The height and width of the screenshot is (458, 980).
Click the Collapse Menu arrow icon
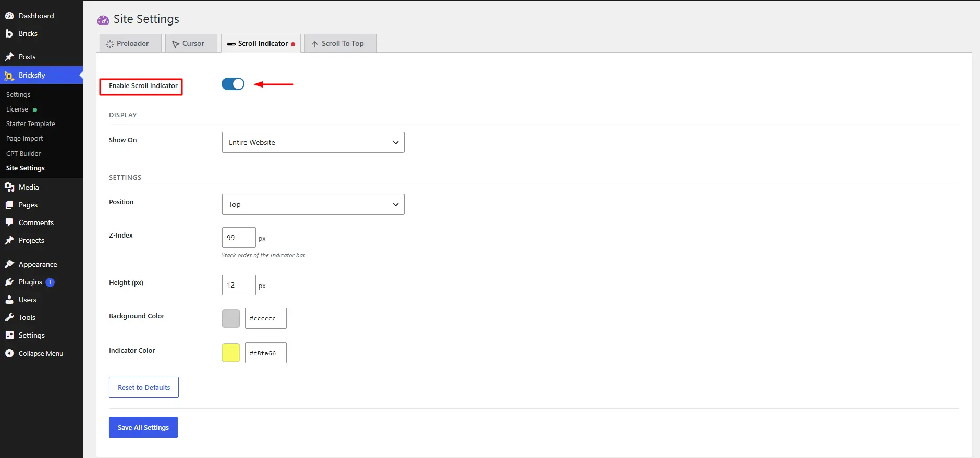pyautogui.click(x=9, y=353)
